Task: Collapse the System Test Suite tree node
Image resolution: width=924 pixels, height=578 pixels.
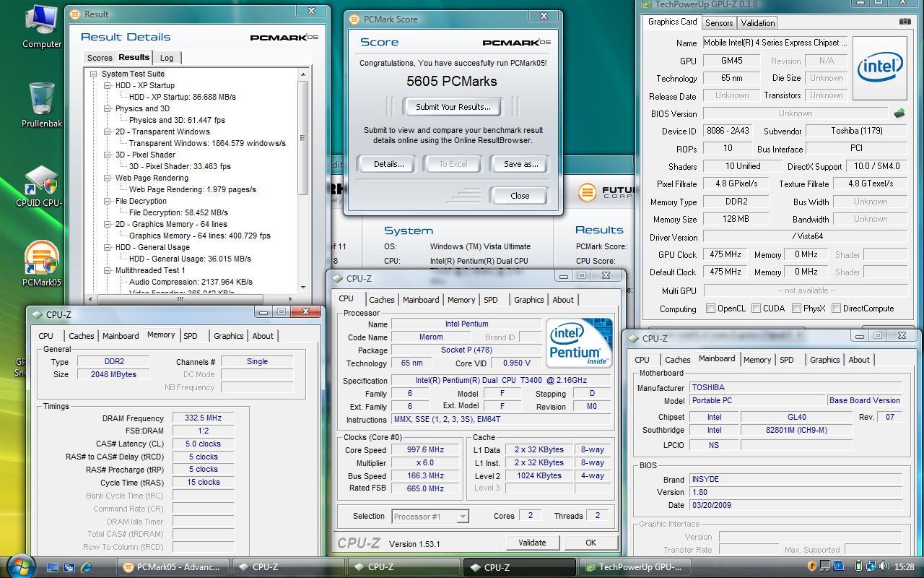Action: point(94,74)
